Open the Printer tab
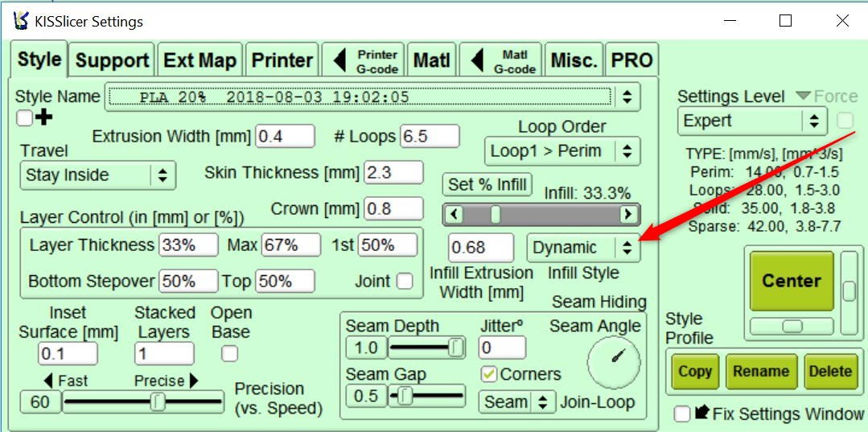 coord(282,60)
